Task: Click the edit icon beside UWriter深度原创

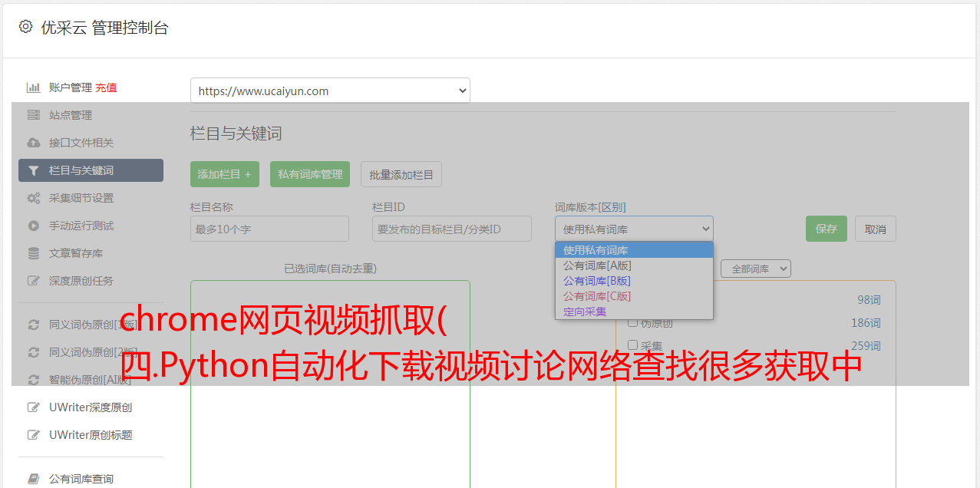Action: tap(33, 407)
